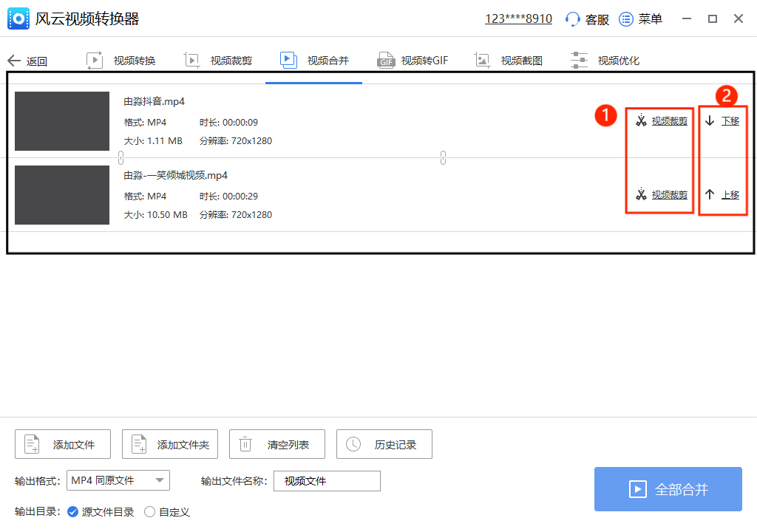The height and width of the screenshot is (532, 757).
Task: Select the 源文件目录 output radio button
Action: 72,511
